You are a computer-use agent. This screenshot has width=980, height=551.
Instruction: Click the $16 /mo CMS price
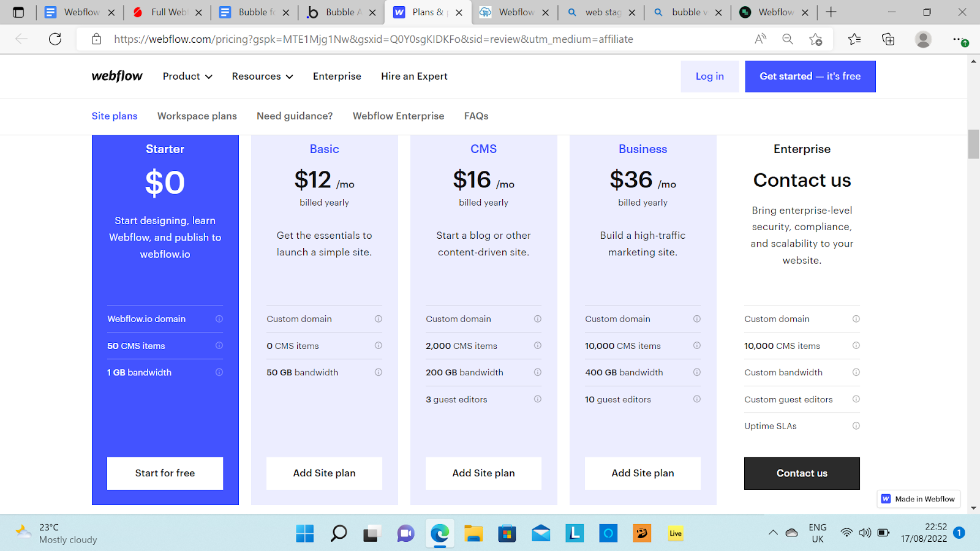pos(483,180)
